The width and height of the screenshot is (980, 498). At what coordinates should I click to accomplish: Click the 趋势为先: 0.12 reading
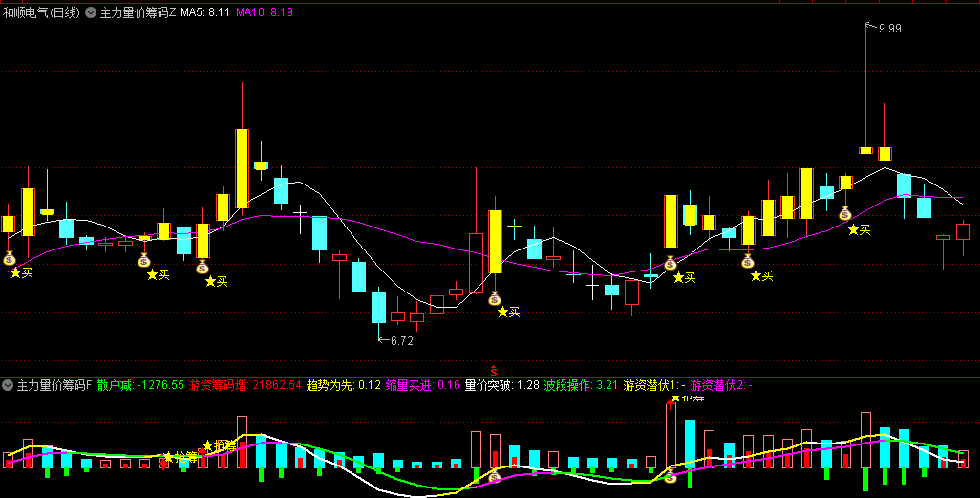[x=344, y=385]
